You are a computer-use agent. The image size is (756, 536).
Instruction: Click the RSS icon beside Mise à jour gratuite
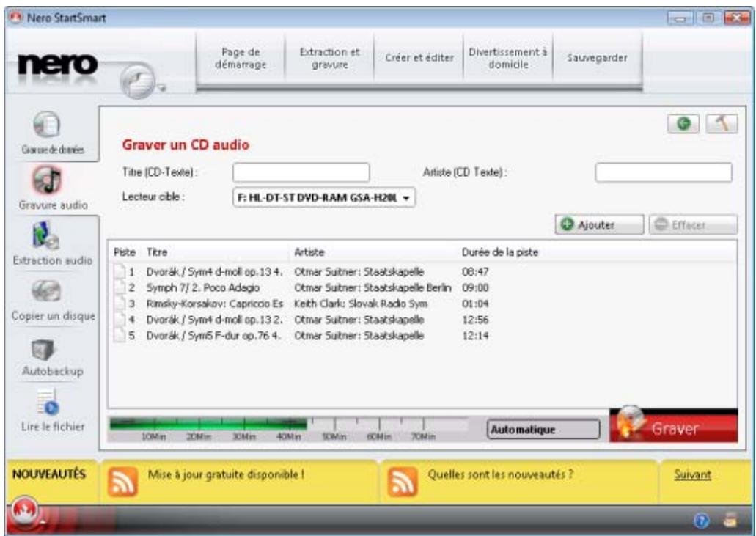pyautogui.click(x=122, y=481)
